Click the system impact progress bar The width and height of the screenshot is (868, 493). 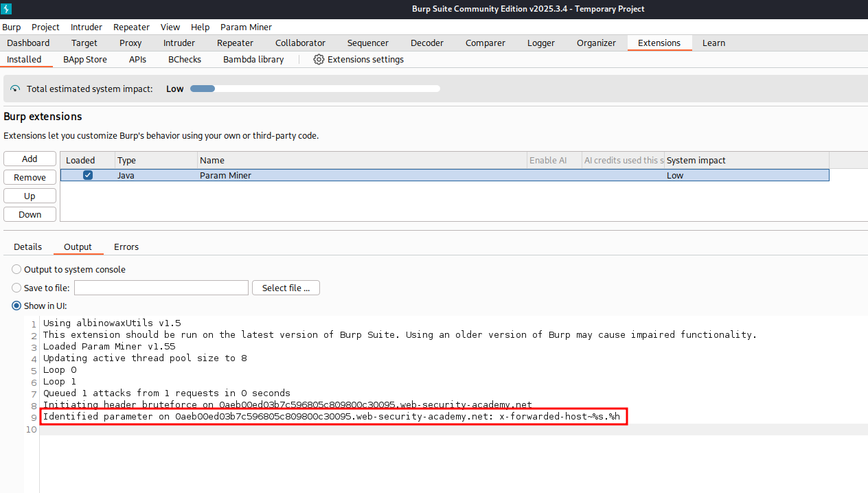315,89
